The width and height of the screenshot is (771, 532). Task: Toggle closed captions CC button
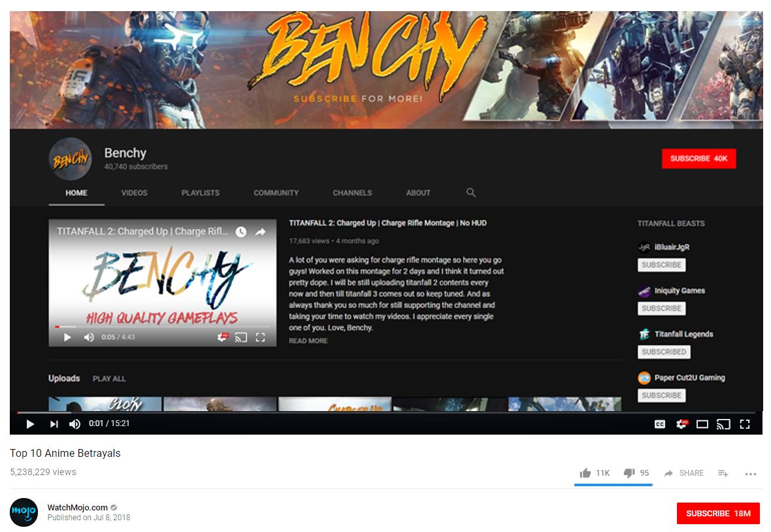click(x=660, y=424)
